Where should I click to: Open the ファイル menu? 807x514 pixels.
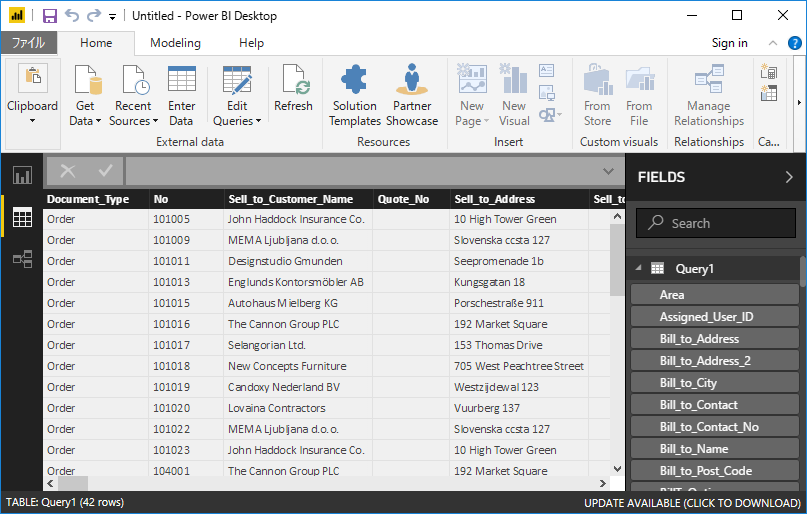[x=28, y=43]
